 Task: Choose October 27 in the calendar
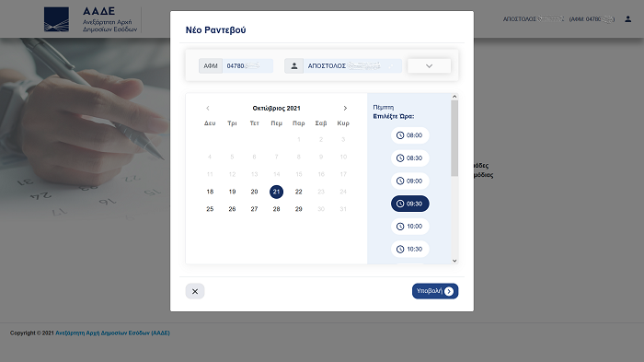(254, 209)
